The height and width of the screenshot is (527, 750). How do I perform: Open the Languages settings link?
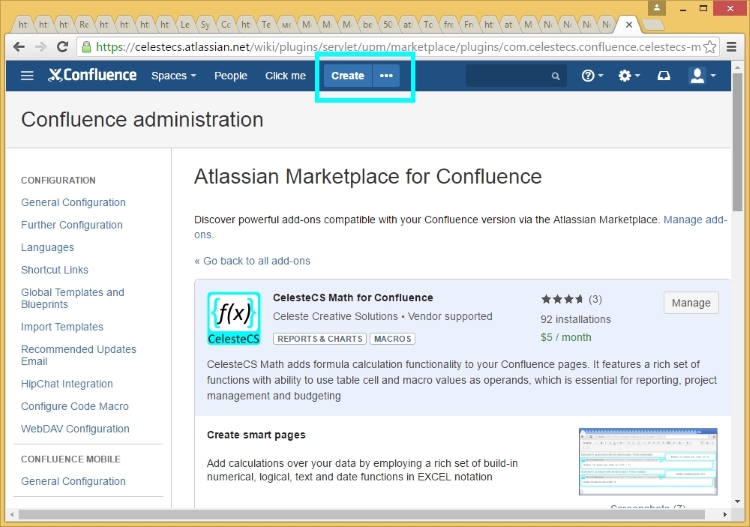(x=47, y=248)
